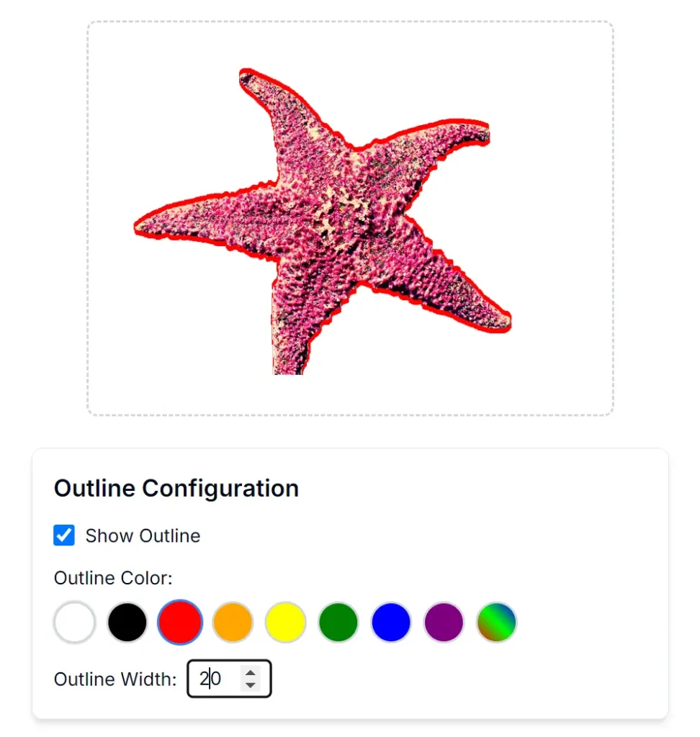The height and width of the screenshot is (737, 700).
Task: Click the Outline Width label
Action: [x=114, y=679]
